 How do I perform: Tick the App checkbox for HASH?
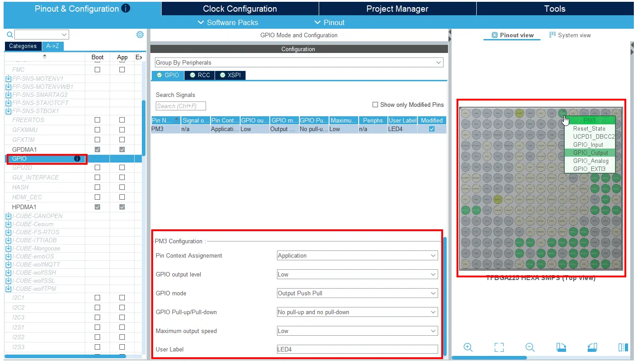tap(122, 187)
